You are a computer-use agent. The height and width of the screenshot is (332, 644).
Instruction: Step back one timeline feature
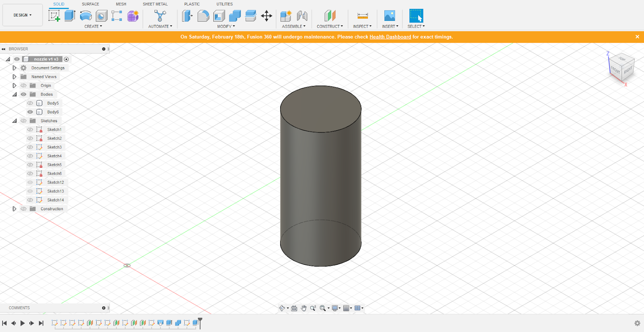tap(14, 323)
